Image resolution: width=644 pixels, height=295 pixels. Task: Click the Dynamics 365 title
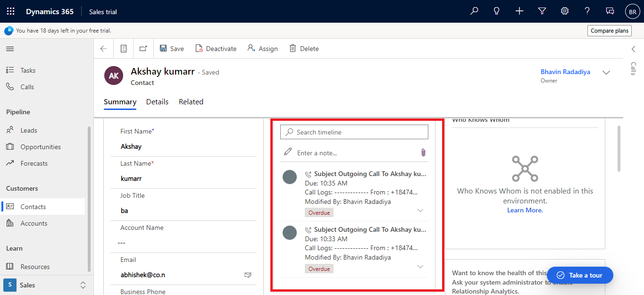[x=50, y=11]
